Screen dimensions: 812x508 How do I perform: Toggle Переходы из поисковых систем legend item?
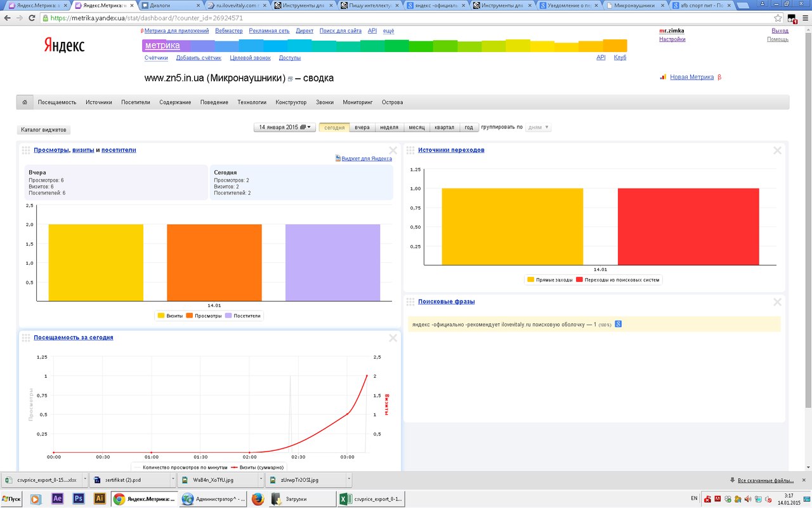point(618,280)
